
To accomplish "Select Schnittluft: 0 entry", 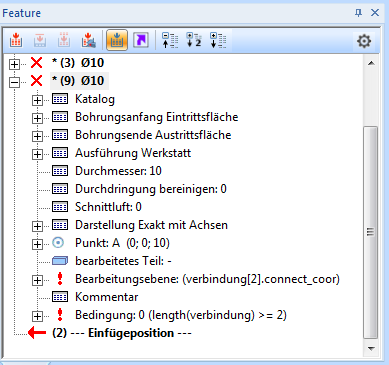I will pyautogui.click(x=108, y=207).
